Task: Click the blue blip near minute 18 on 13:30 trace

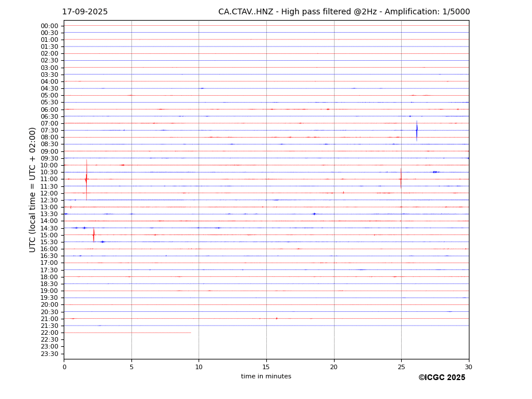Action: click(314, 214)
